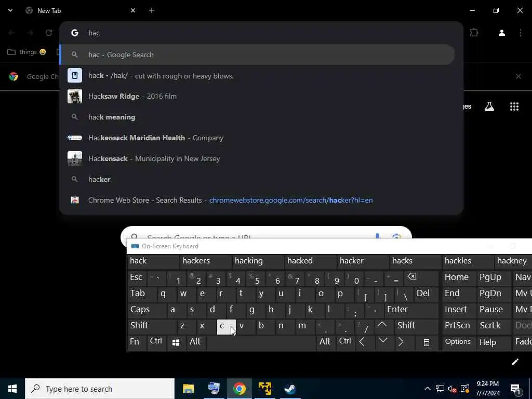Choose the 'hacking' word prediction
The image size is (532, 399).
pyautogui.click(x=258, y=261)
